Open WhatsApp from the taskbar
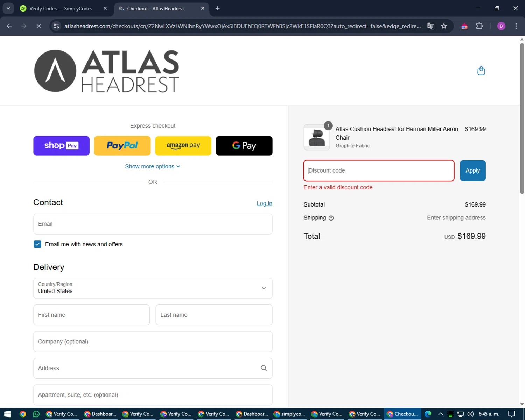This screenshot has height=420, width=525. click(x=36, y=414)
